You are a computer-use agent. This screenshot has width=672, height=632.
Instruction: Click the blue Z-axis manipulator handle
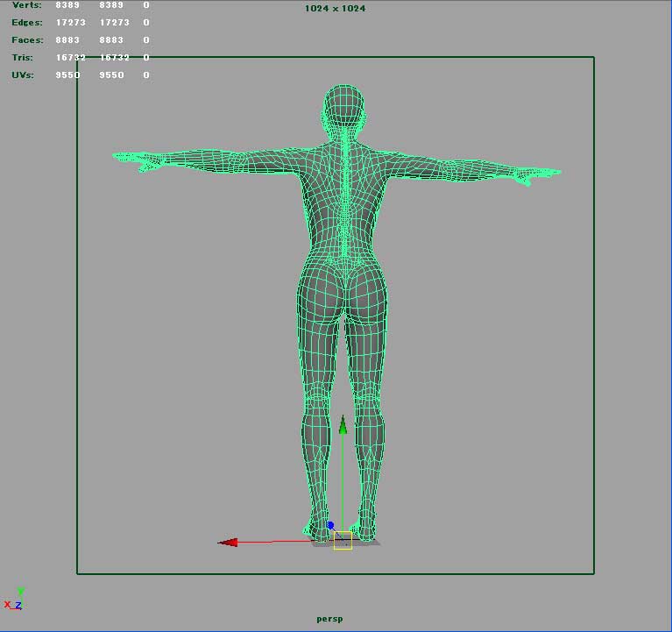pyautogui.click(x=330, y=525)
